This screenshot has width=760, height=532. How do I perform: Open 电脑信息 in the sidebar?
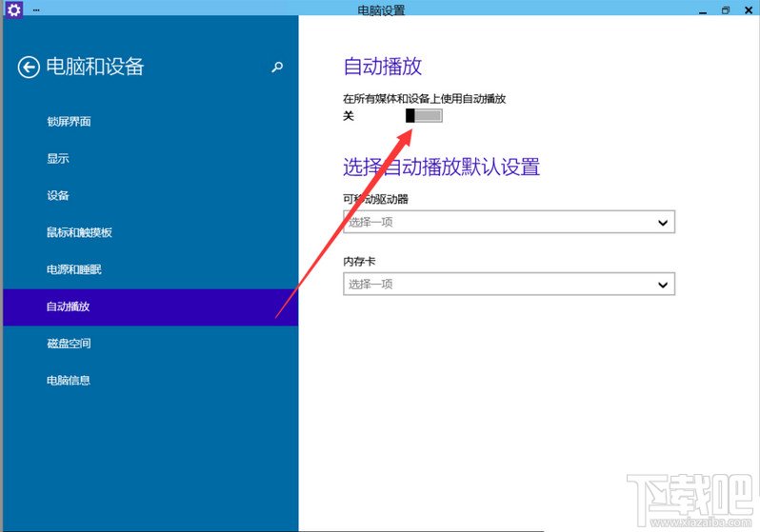tap(69, 381)
